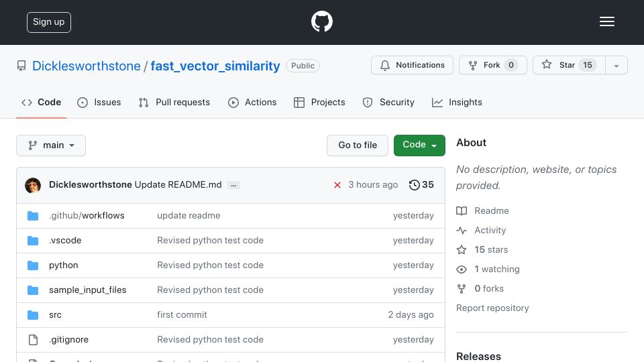Click the .vscode folder icon
Image resolution: width=644 pixels, height=362 pixels.
[x=33, y=241]
